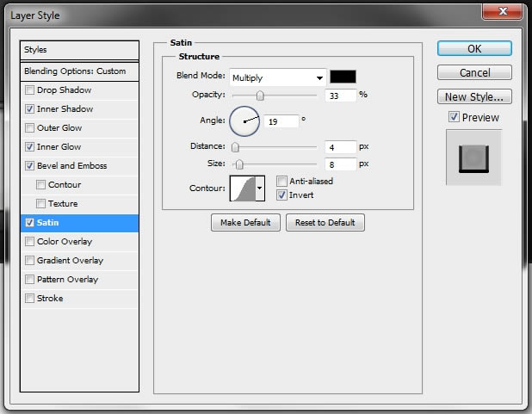Viewport: 532px width, 414px height.
Task: Click the Reset to Default button
Action: pyautogui.click(x=325, y=223)
